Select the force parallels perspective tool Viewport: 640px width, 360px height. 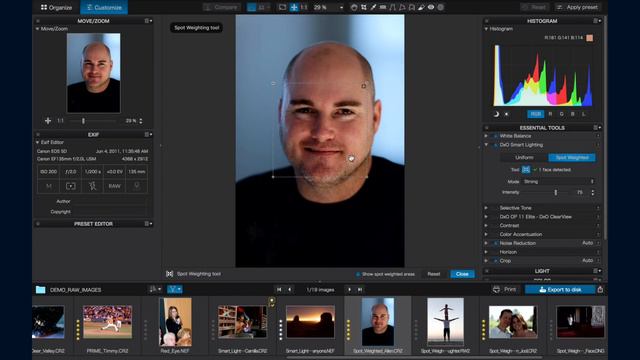(392, 7)
